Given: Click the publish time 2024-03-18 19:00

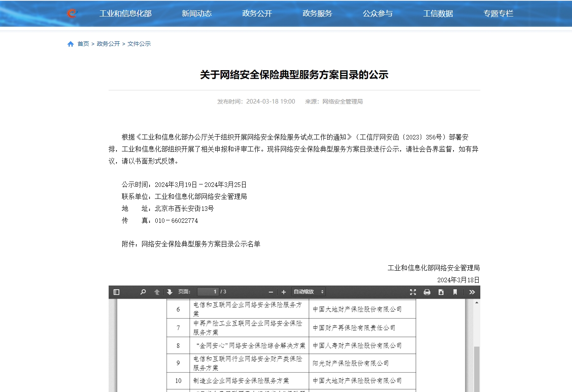Looking at the screenshot, I should click(x=271, y=102).
